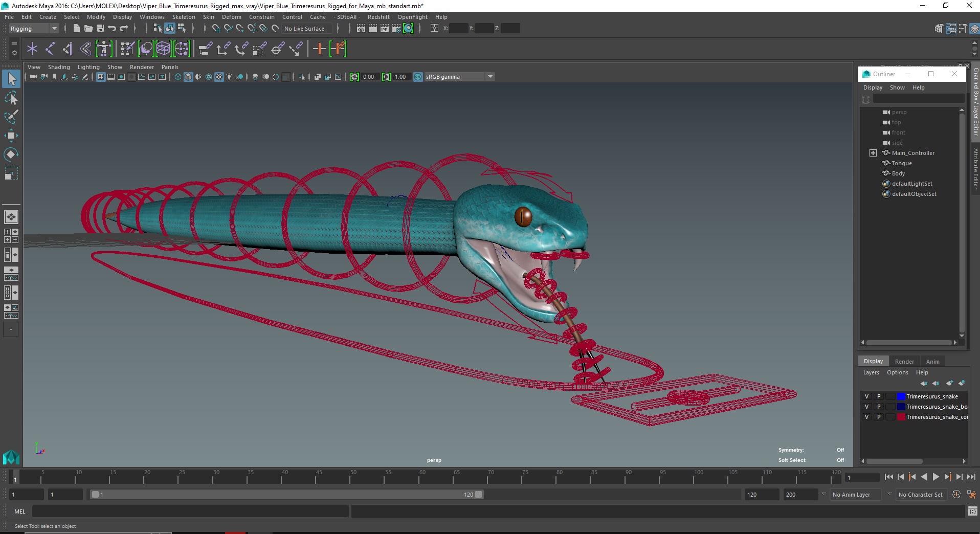Click the Set Key plus shelf icon
The width and height of the screenshot is (980, 534).
point(319,49)
